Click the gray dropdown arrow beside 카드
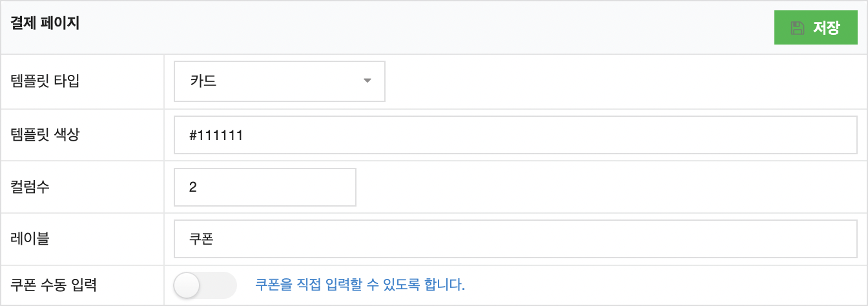Viewport: 868px width, 306px height. [x=367, y=81]
